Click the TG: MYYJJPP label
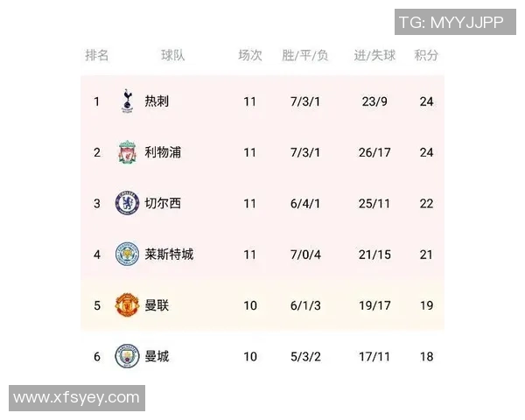Screen dimensions: 525x420 (x=451, y=23)
